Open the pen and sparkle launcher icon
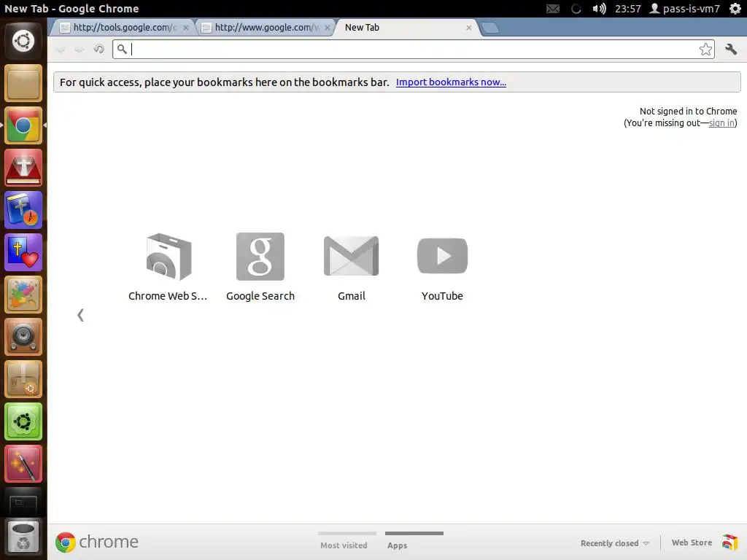The width and height of the screenshot is (747, 560). pyautogui.click(x=23, y=464)
